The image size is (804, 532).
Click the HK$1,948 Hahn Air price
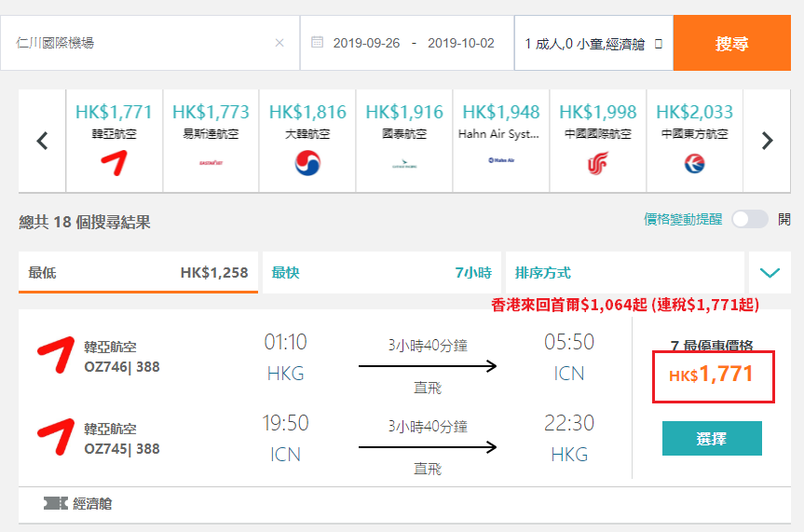point(501,112)
